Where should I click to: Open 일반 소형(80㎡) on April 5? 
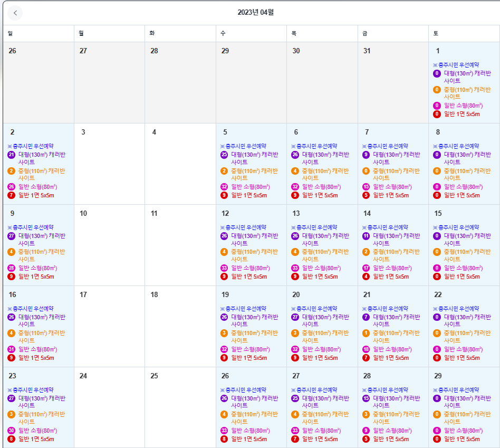(251, 187)
